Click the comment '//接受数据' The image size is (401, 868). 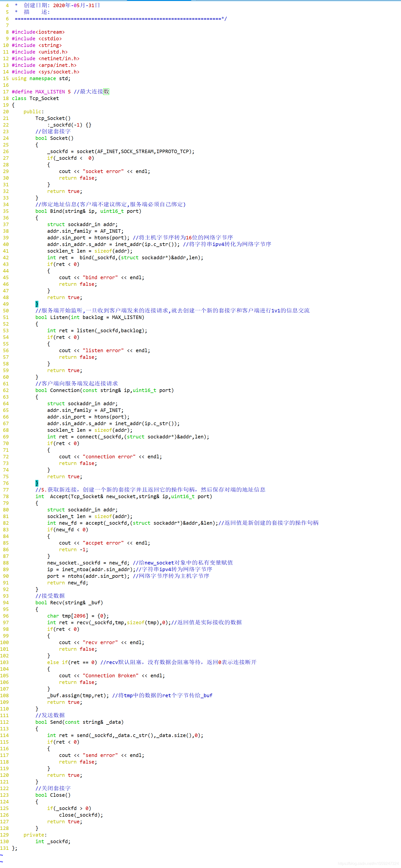[x=50, y=596]
